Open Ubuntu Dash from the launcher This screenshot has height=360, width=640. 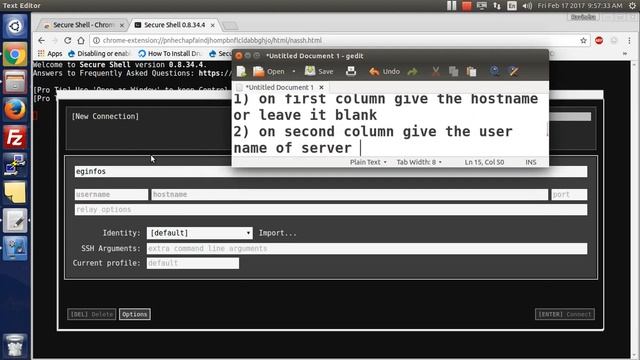[x=15, y=27]
